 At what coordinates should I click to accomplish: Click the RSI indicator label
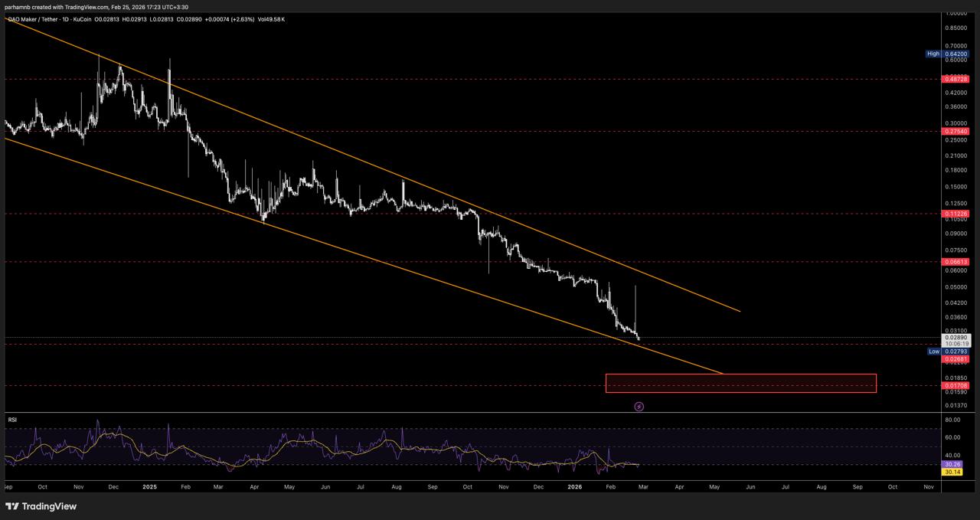pos(12,420)
